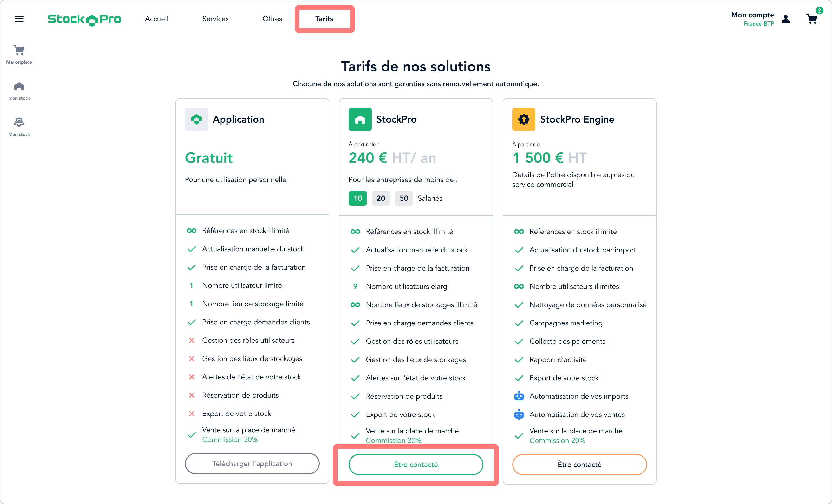Click Prise en charge demandes clients in StockPro card

coord(420,323)
